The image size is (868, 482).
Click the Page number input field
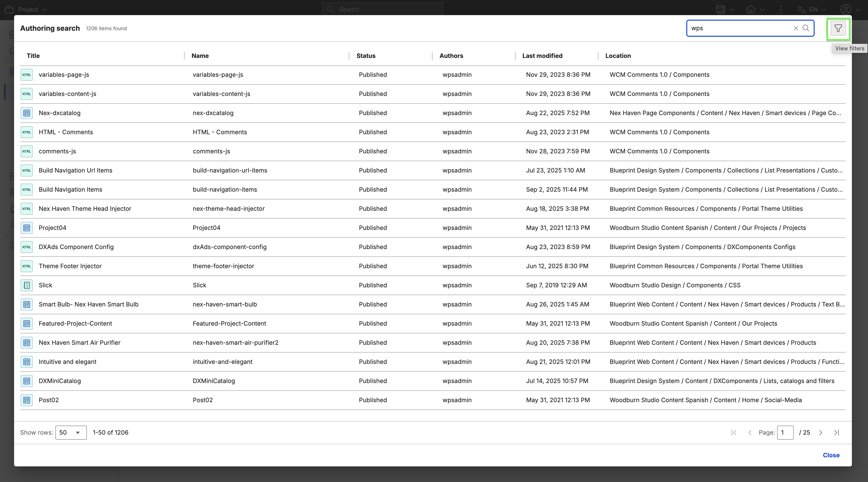pyautogui.click(x=785, y=432)
